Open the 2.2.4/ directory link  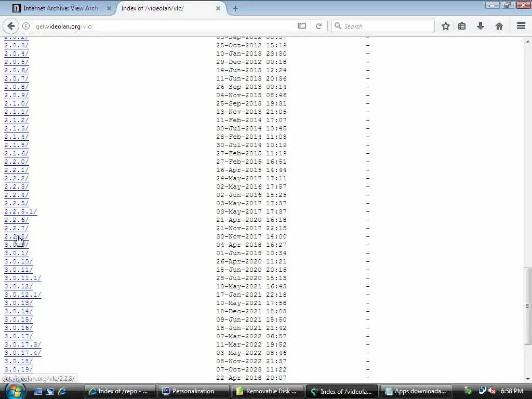(16, 195)
